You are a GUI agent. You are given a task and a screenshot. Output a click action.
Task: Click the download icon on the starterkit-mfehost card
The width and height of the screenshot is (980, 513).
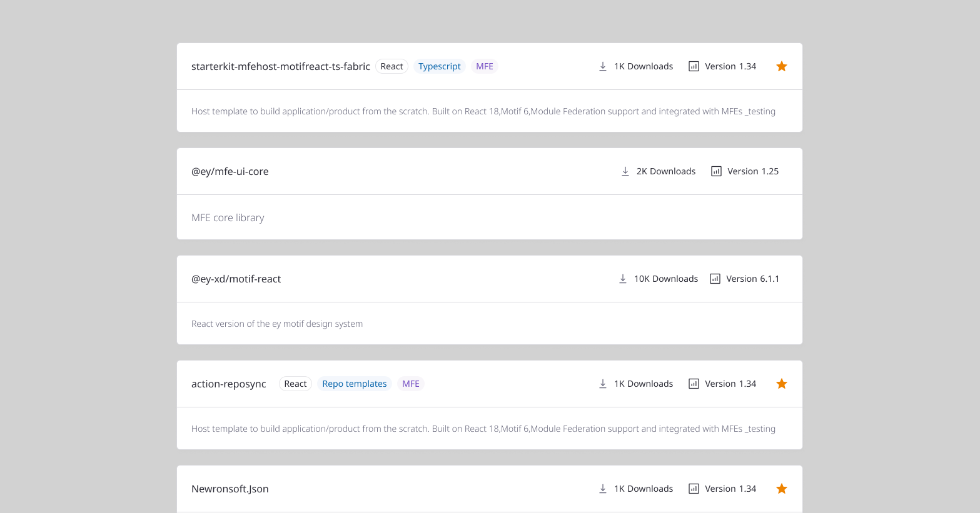point(603,66)
